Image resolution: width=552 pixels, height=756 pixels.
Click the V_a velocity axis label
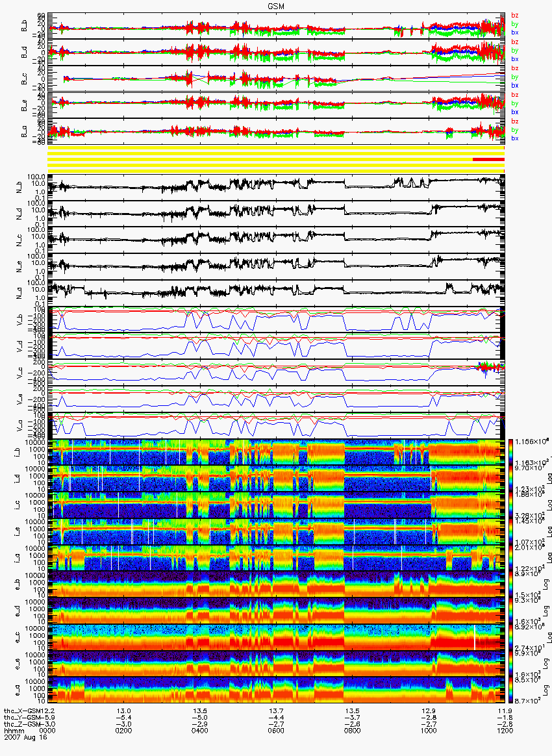[19, 424]
